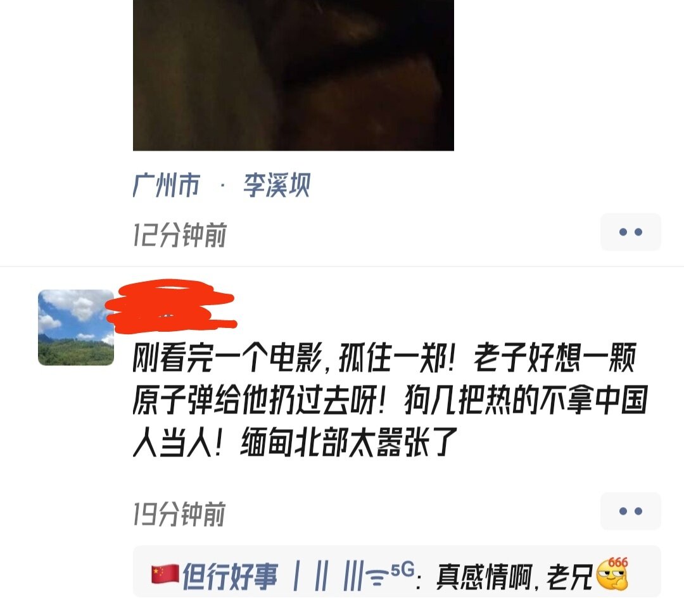Tap the signal bars symbol after 但行好事
Viewport: 684px width, 616px height.
328,576
